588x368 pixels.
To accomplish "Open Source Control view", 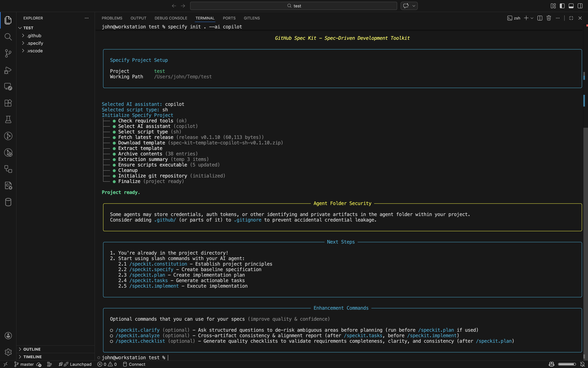I will point(8,53).
